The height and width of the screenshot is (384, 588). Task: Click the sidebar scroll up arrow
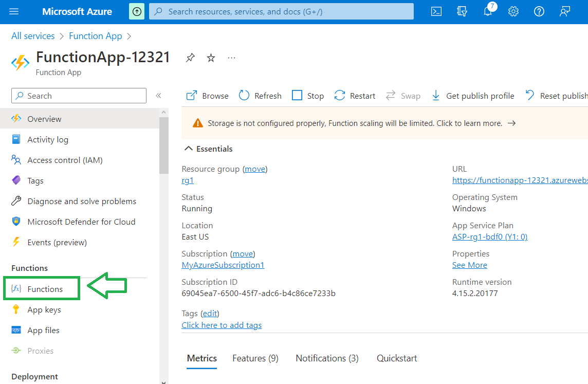click(163, 112)
